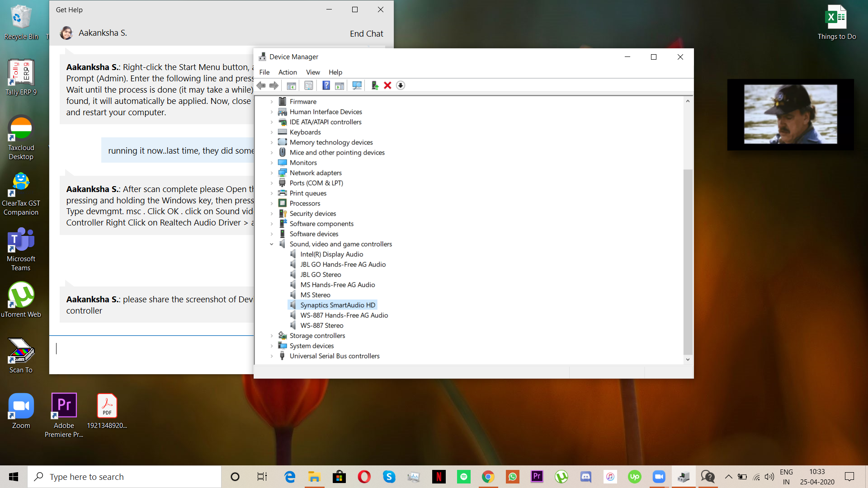Image resolution: width=868 pixels, height=488 pixels.
Task: Click the red X Uninstall device icon
Action: pos(387,85)
